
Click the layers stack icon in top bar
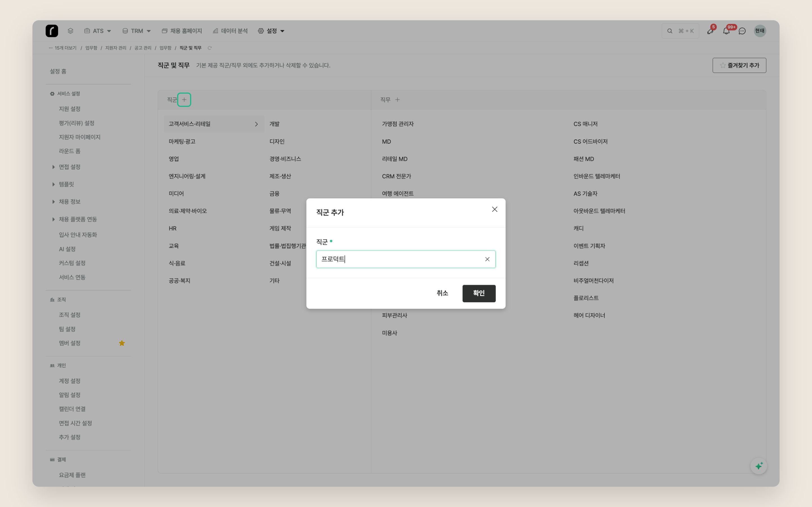[x=70, y=31]
